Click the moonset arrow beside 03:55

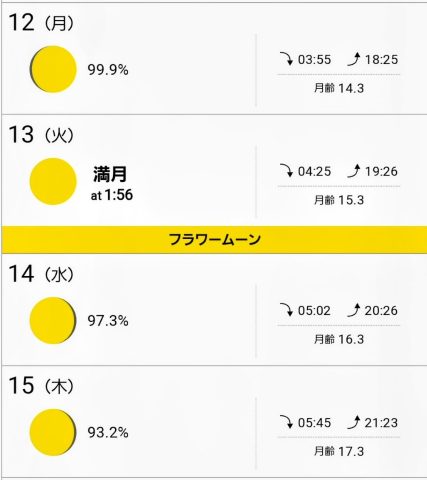(x=286, y=59)
